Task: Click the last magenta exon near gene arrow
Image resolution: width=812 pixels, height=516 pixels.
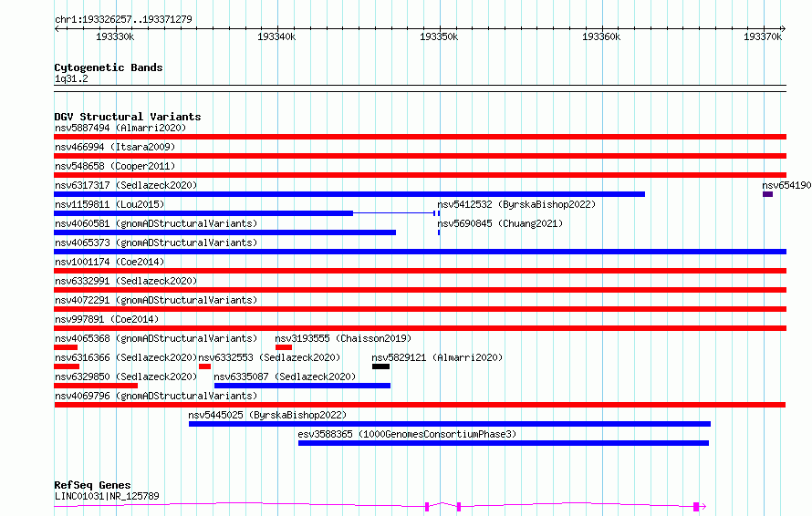Action: point(696,507)
